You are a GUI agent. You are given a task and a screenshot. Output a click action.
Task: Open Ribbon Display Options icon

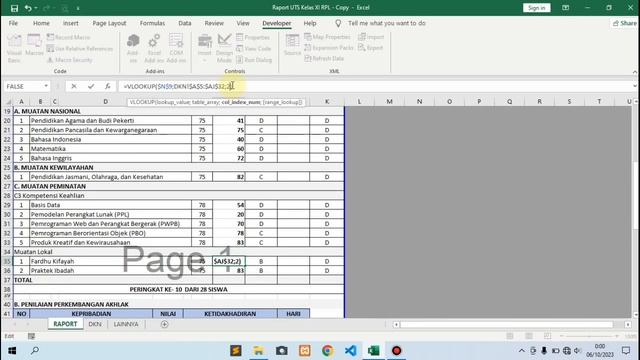pyautogui.click(x=565, y=8)
